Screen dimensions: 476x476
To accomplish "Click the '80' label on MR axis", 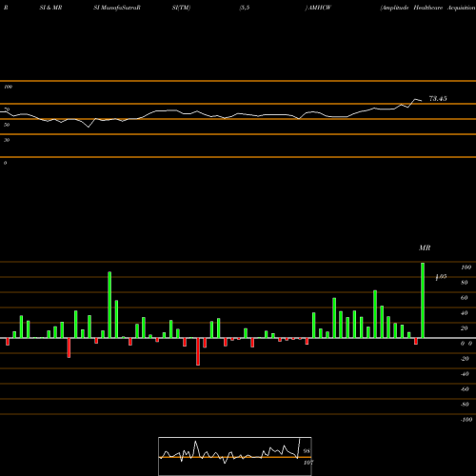I will click(465, 283).
